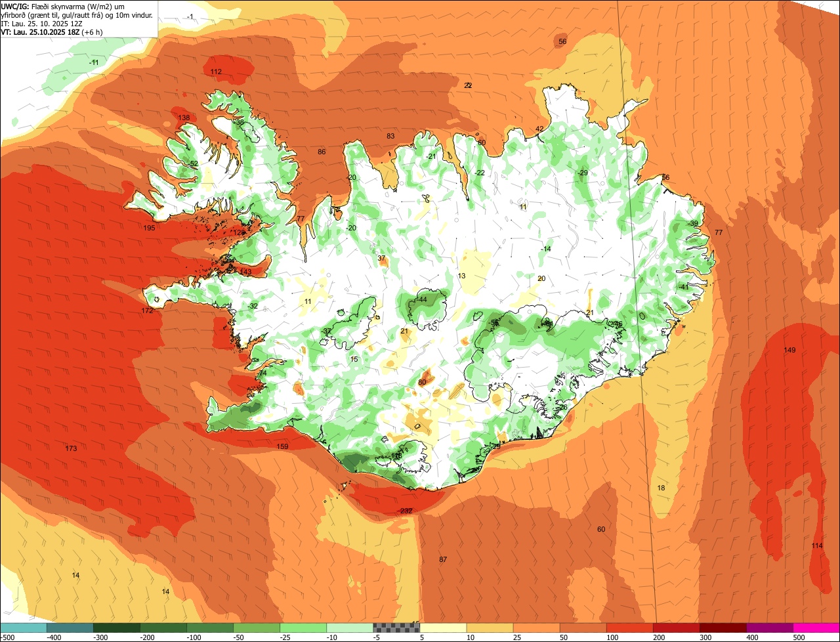
Task: Click the '-300' legend tick label
Action: tap(100, 637)
